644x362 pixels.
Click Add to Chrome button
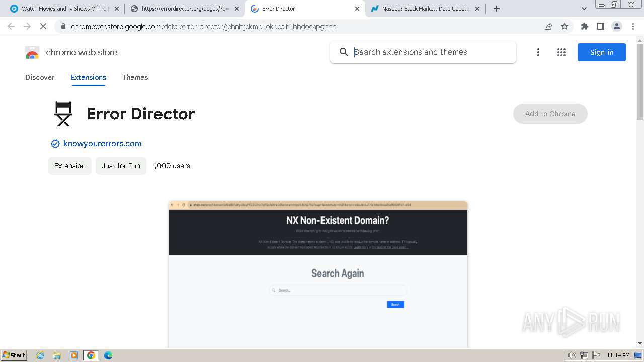(x=550, y=114)
